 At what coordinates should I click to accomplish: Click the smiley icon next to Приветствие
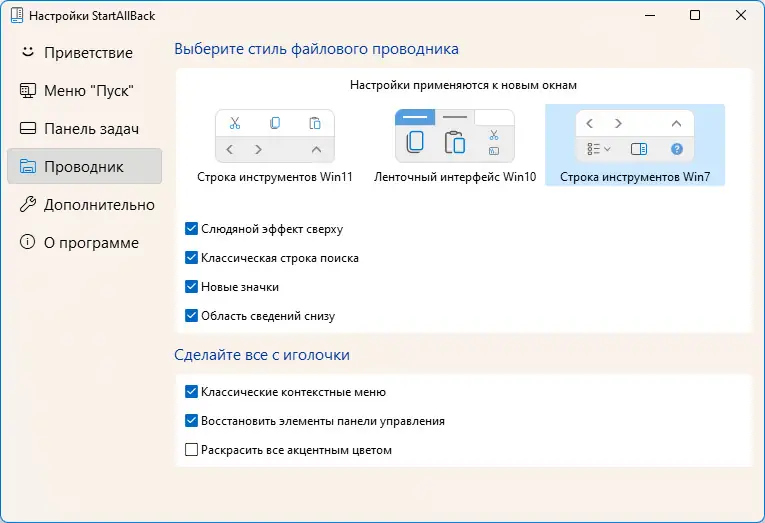[28, 52]
